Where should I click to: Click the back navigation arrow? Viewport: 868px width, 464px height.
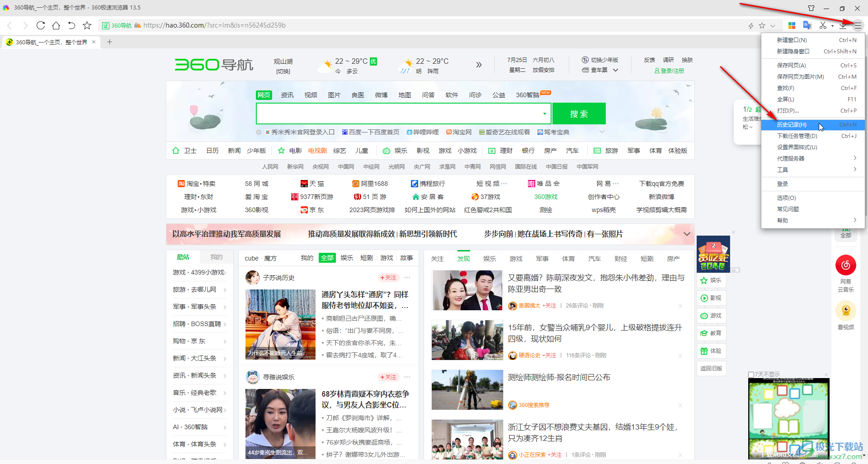point(9,25)
